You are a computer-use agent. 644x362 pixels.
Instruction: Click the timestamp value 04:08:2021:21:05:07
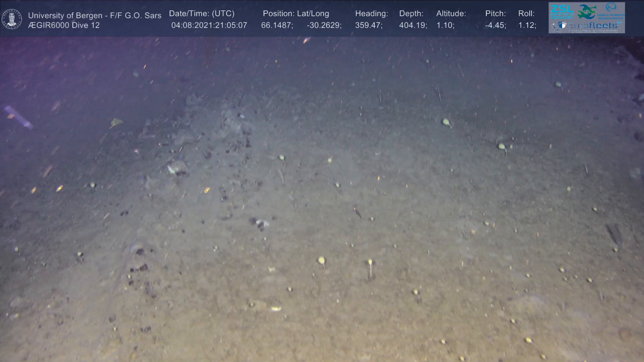pos(209,25)
